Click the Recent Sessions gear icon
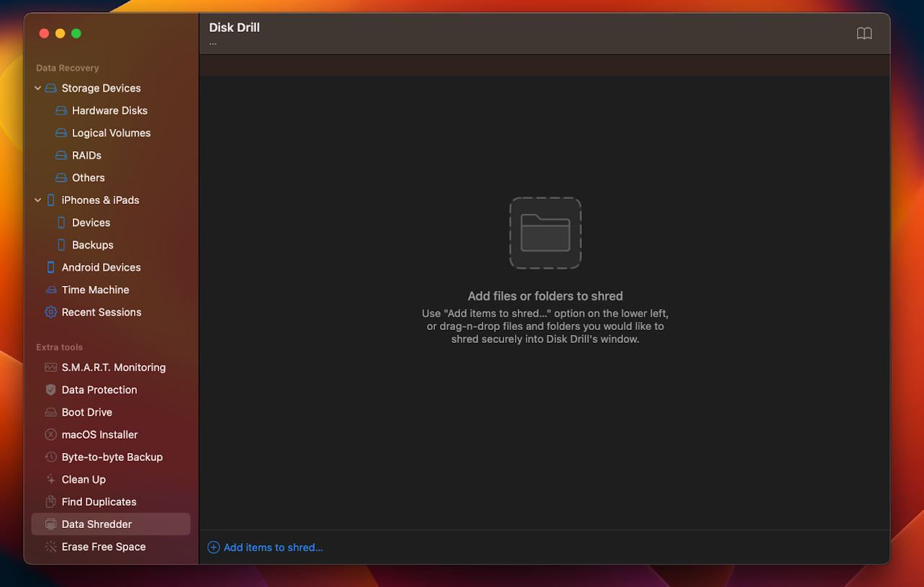The height and width of the screenshot is (587, 924). tap(50, 312)
